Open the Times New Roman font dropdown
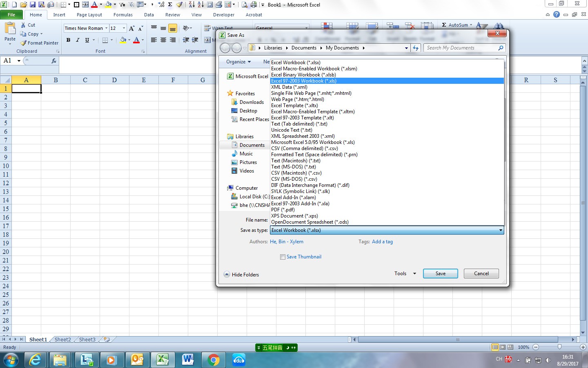This screenshot has height=368, width=588. [106, 28]
